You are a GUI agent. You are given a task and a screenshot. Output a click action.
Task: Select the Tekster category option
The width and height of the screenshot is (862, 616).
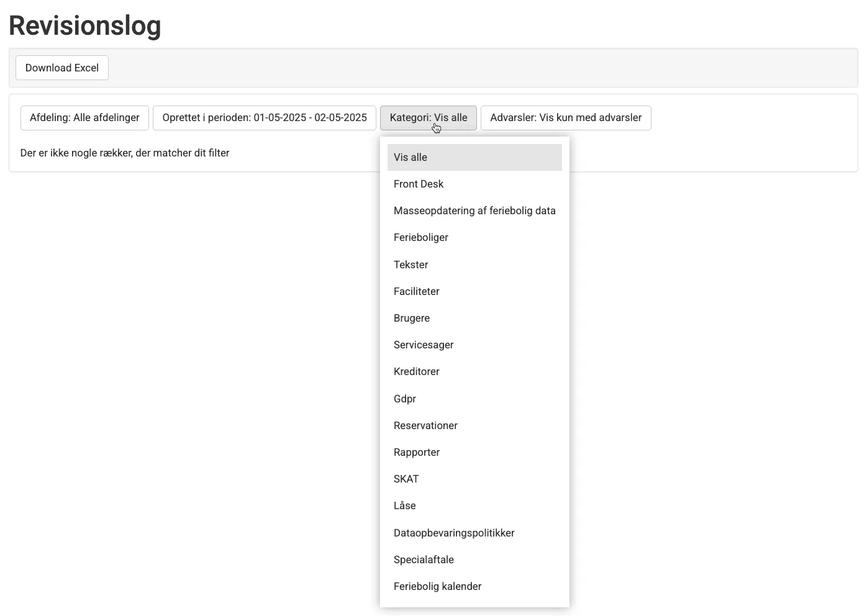(411, 265)
